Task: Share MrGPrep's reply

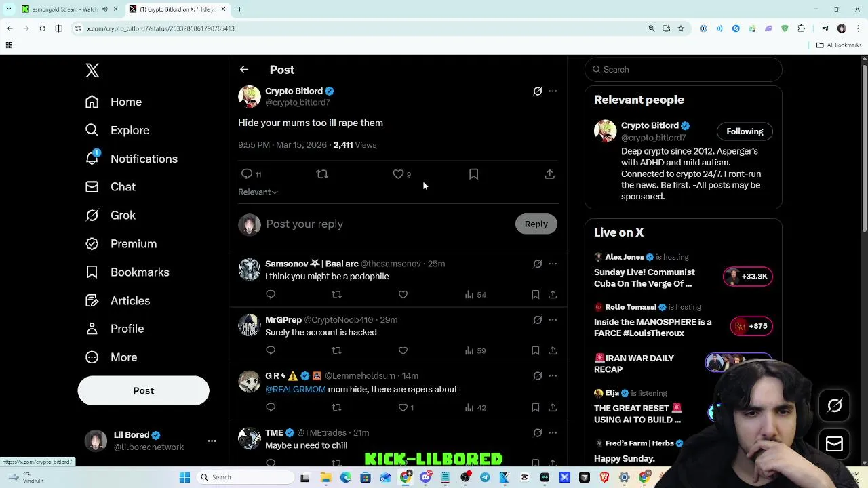Action: (x=553, y=350)
